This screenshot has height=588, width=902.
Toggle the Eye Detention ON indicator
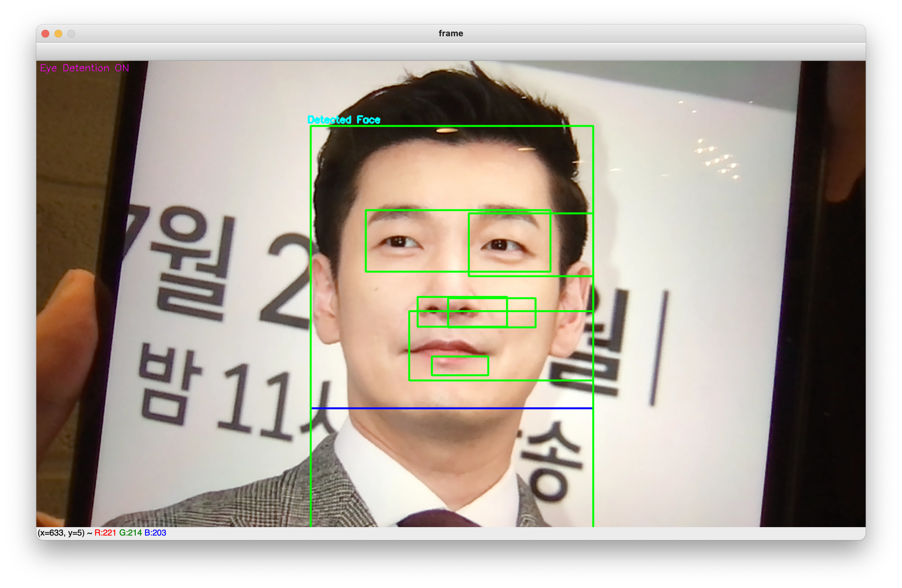pyautogui.click(x=84, y=68)
